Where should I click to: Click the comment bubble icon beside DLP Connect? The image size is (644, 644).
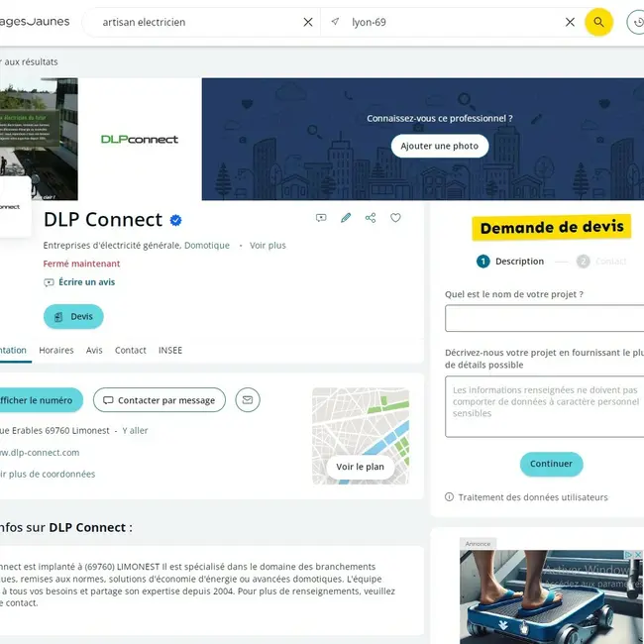(x=321, y=218)
